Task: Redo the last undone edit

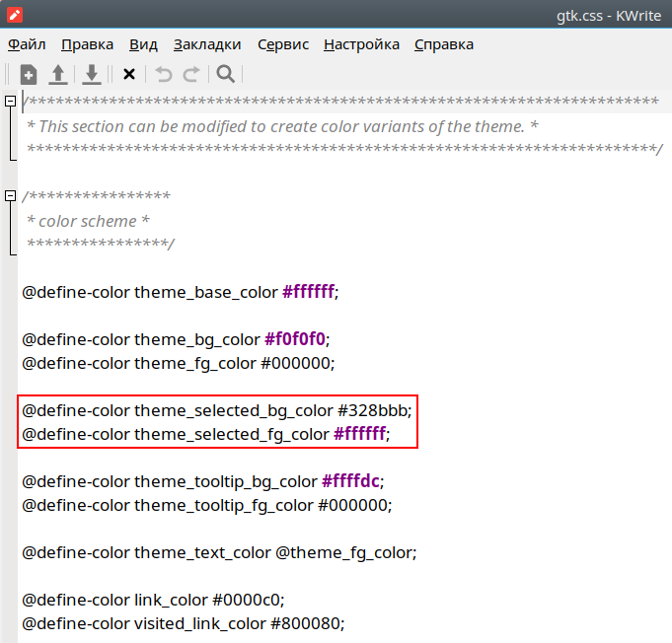Action: point(191,74)
